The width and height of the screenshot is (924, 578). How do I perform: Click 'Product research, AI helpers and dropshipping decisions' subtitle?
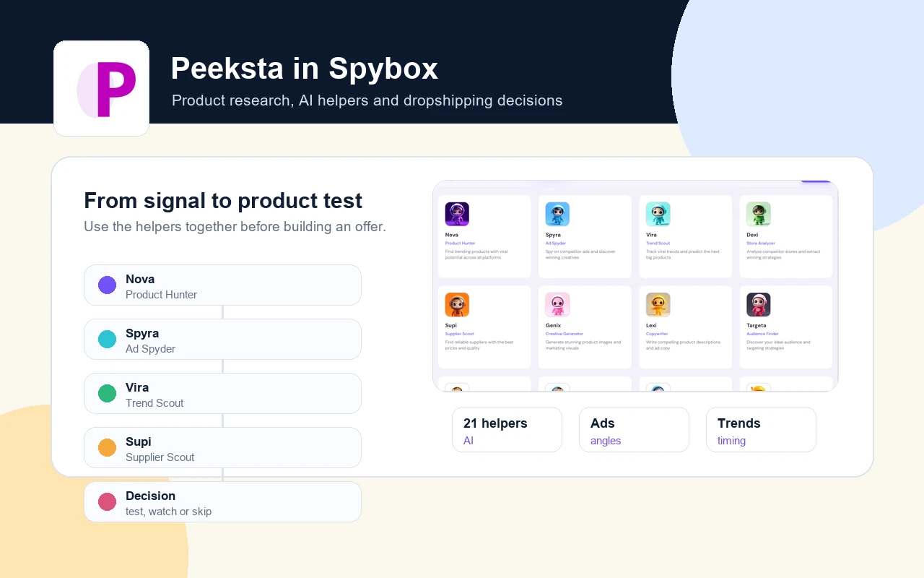(367, 100)
